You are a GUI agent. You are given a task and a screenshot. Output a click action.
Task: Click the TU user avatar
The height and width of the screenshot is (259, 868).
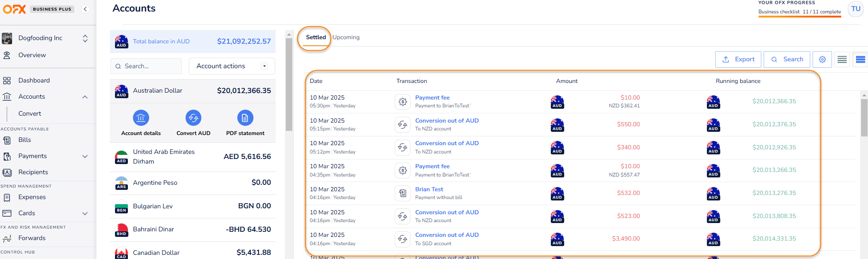(856, 9)
